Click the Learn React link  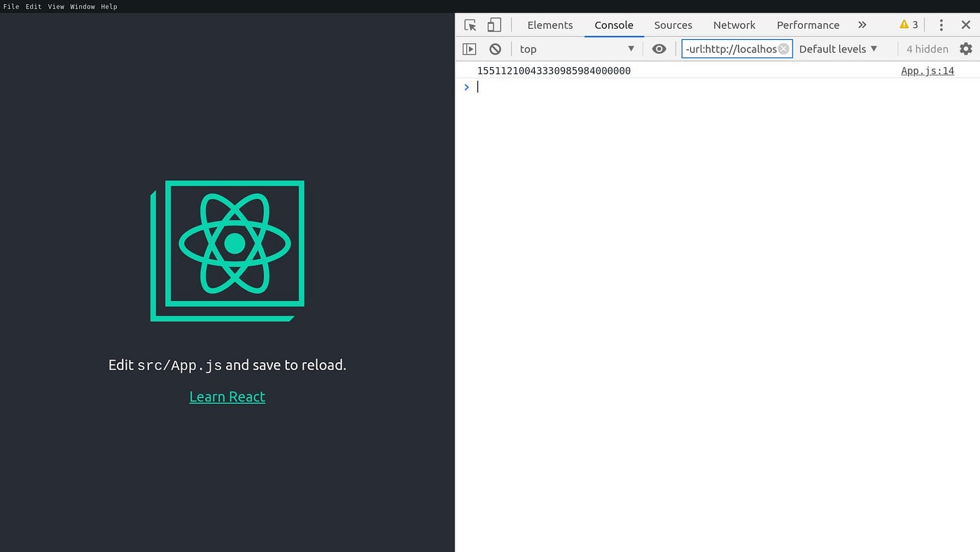[x=227, y=396]
